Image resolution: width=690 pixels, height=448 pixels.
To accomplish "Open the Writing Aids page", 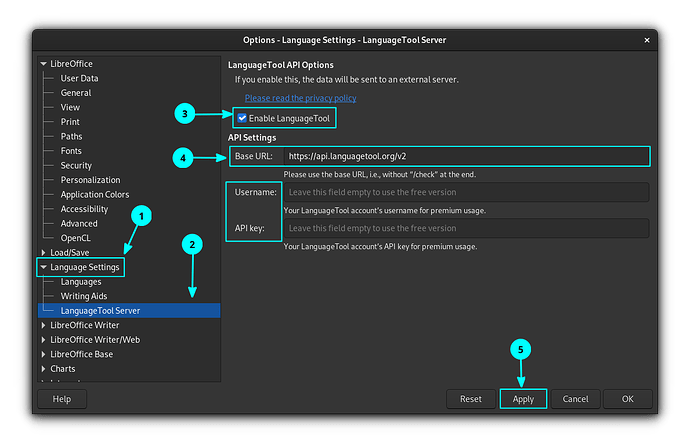I will pyautogui.click(x=84, y=296).
